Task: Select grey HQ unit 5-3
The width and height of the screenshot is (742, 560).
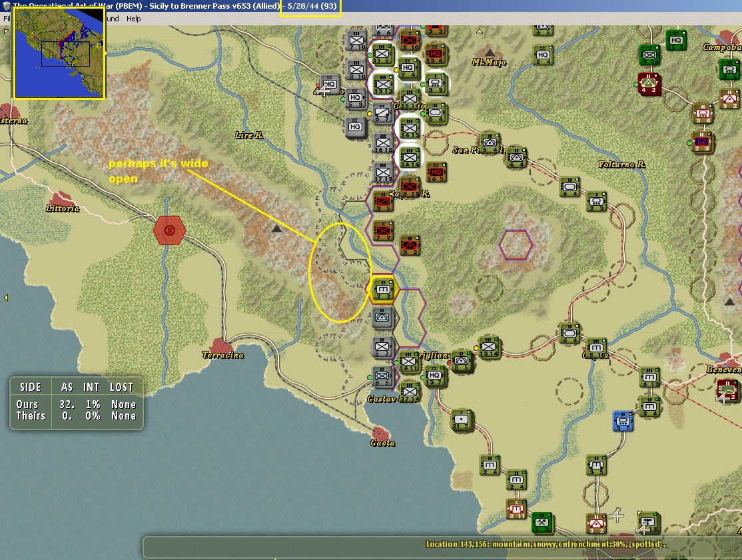Action: pyautogui.click(x=356, y=99)
